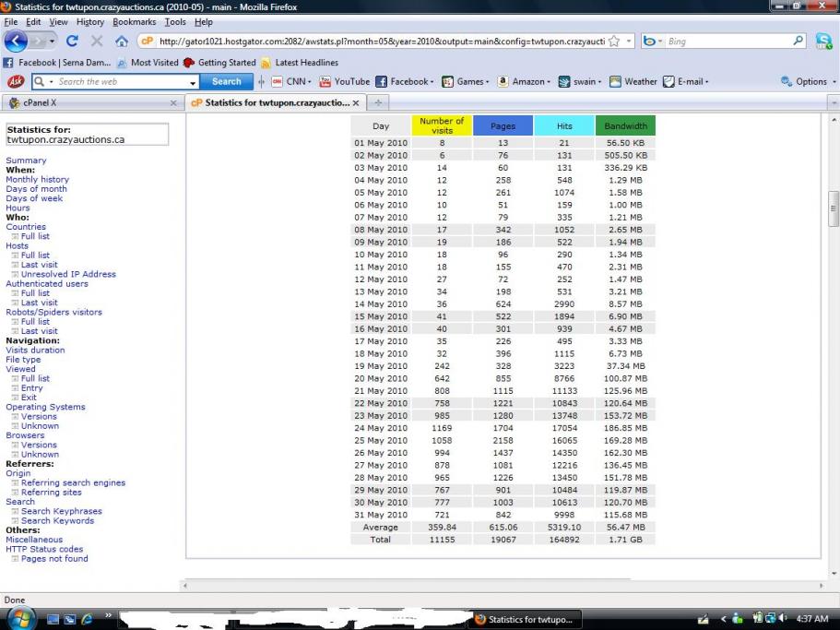Click the Firefox back navigation arrow
Screen dimensions: 840x630
click(17, 42)
